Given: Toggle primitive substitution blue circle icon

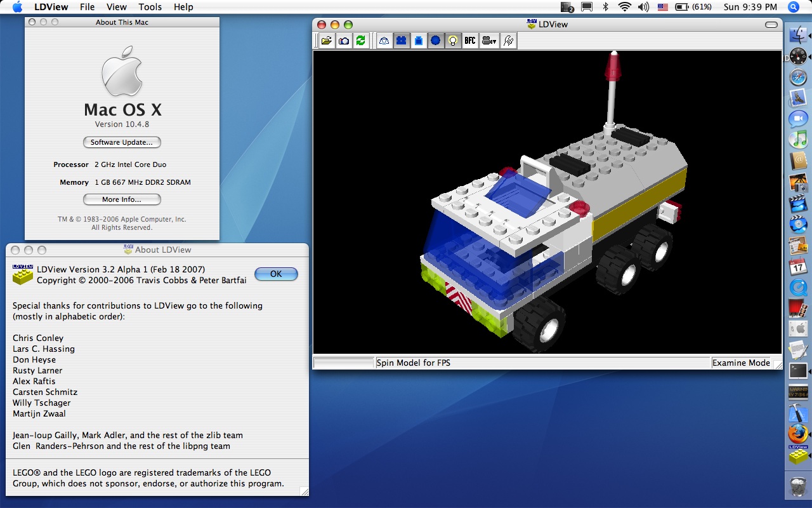Looking at the screenshot, I should pos(435,41).
